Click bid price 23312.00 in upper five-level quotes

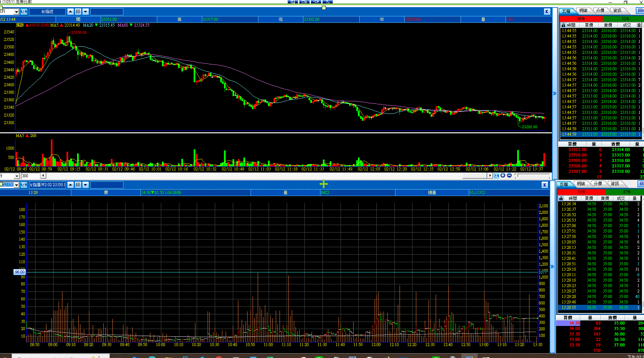577,150
